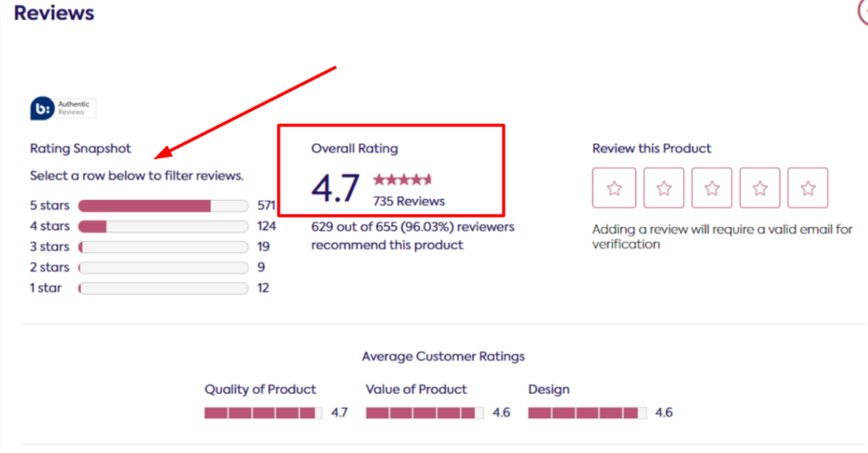Screen dimensions: 868x453
Task: Filter reviews by 4 stars row
Action: (x=153, y=226)
